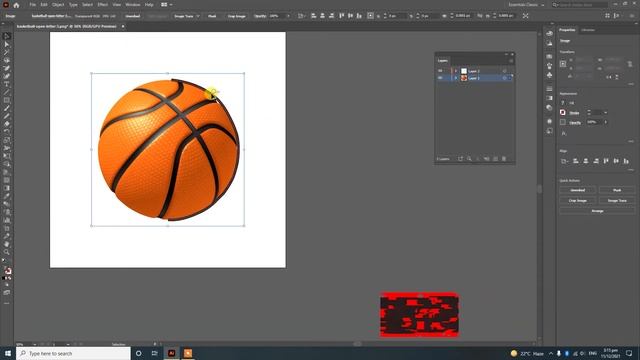Open Windows Task View from taskbar
This screenshot has width=640, height=360.
(154, 353)
